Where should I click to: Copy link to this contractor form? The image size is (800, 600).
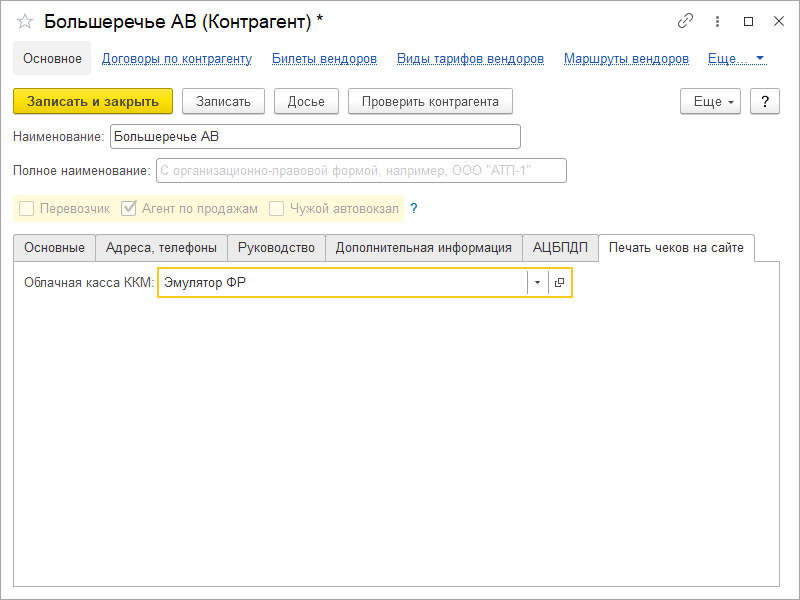coord(685,21)
